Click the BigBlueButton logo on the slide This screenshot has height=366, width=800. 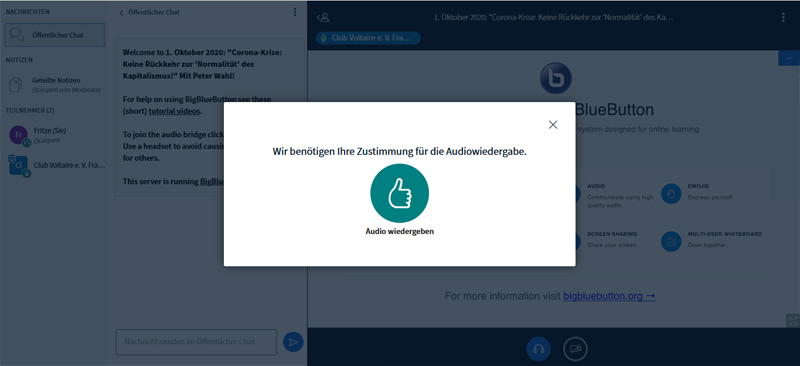(556, 78)
